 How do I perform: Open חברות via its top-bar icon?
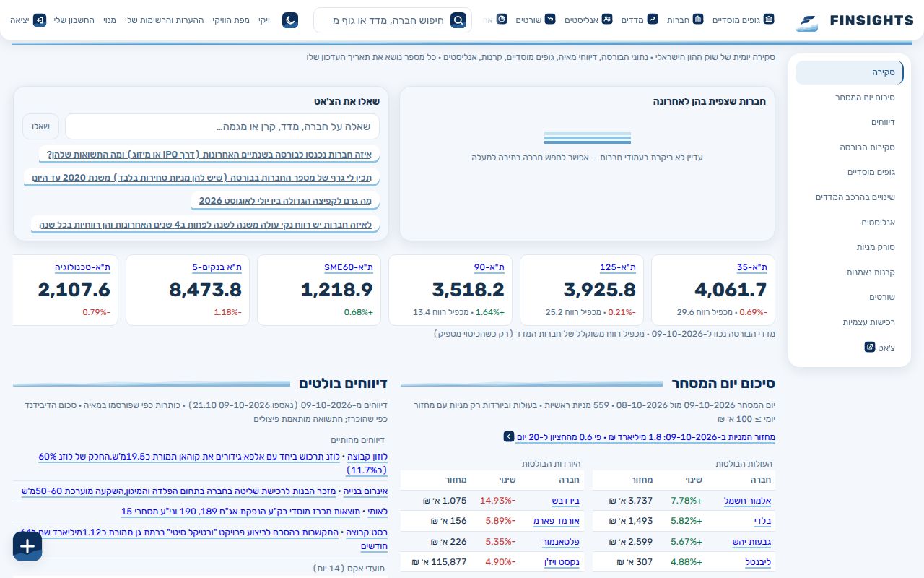point(698,20)
